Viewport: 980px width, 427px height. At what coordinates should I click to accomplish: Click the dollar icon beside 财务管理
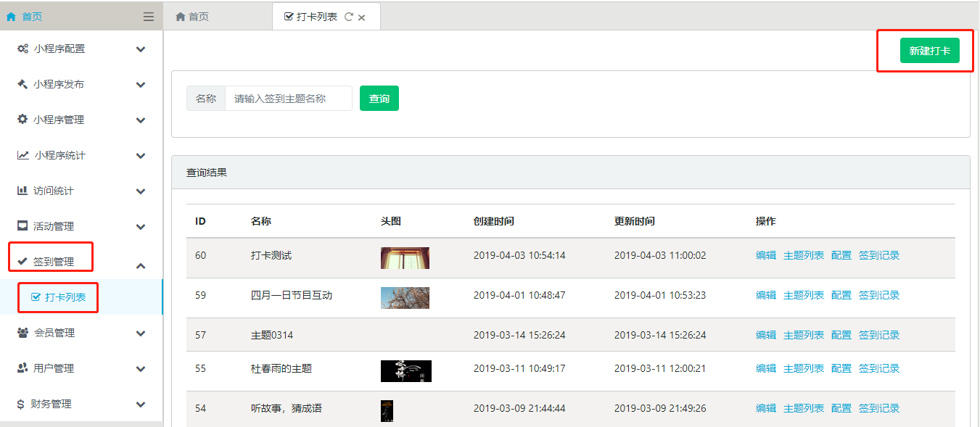pyautogui.click(x=21, y=404)
